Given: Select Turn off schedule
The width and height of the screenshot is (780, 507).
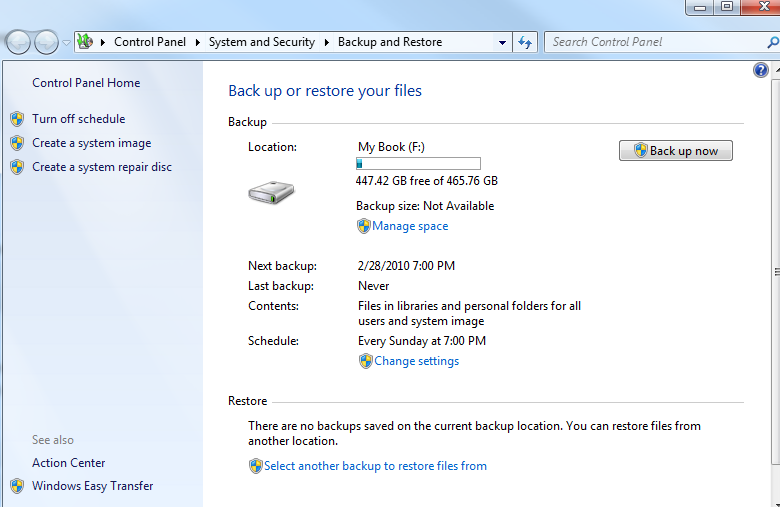Looking at the screenshot, I should [x=78, y=119].
